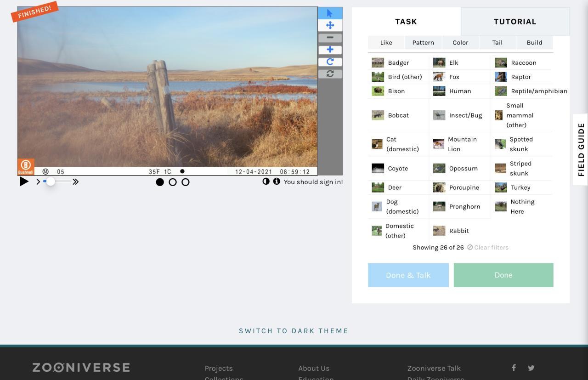Reset the view with the refresh icon
Image resolution: width=588 pixels, height=380 pixels.
tap(330, 74)
